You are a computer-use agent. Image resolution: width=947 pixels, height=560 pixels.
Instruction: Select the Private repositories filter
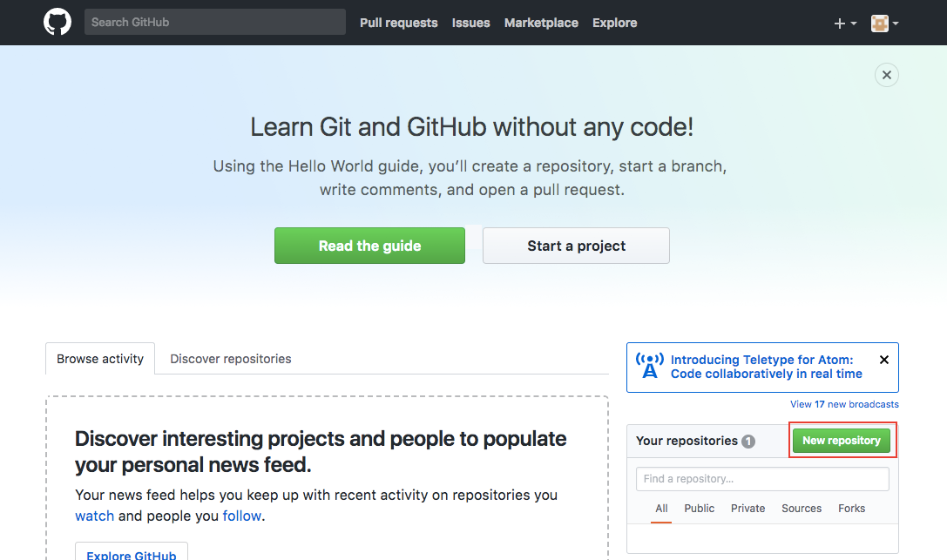click(747, 508)
